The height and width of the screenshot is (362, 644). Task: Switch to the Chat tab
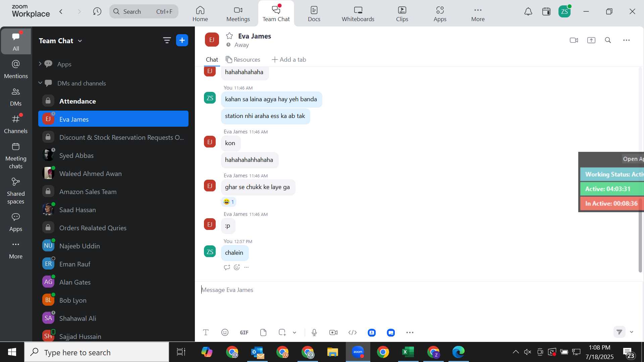212,59
